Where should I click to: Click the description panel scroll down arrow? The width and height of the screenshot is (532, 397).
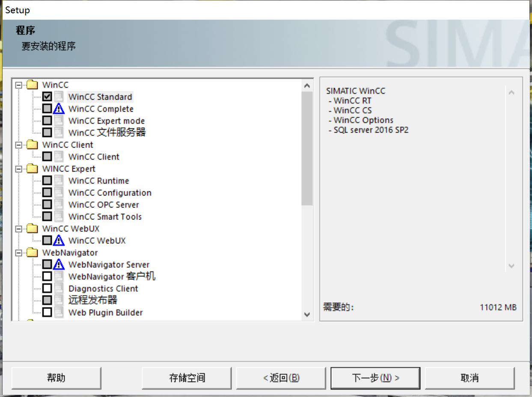pos(511,266)
